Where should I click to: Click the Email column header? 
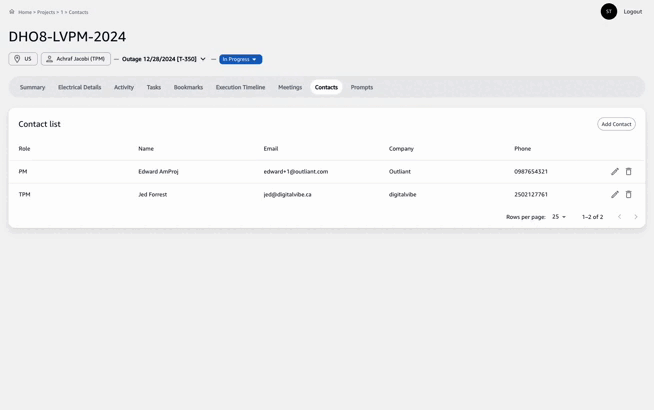(271, 149)
